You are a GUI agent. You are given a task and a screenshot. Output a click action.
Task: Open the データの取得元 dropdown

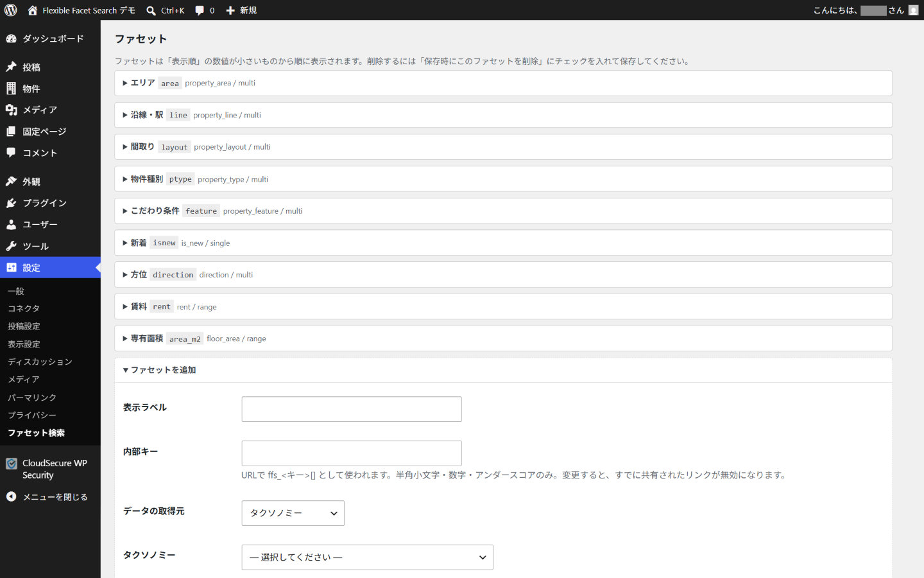coord(293,513)
